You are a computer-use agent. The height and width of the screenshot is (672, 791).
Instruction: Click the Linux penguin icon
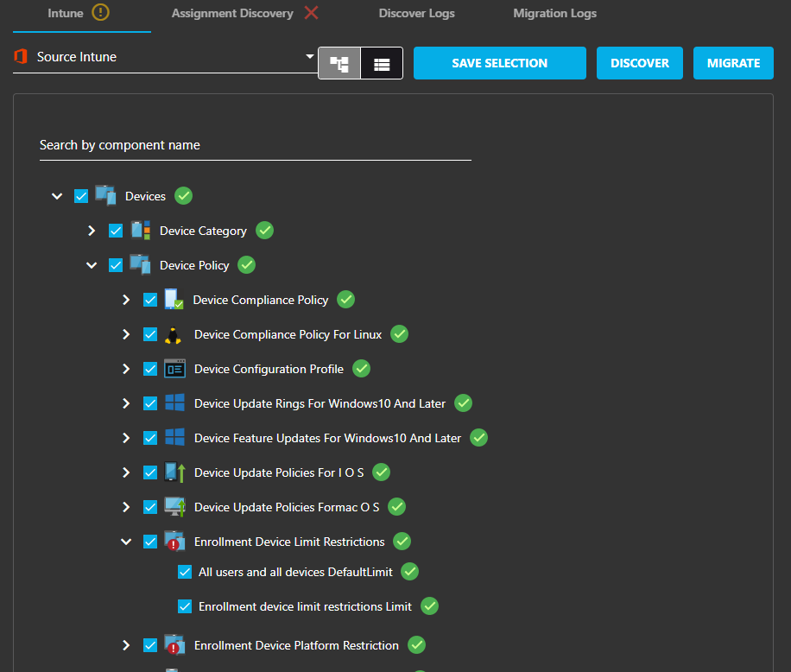tap(173, 335)
